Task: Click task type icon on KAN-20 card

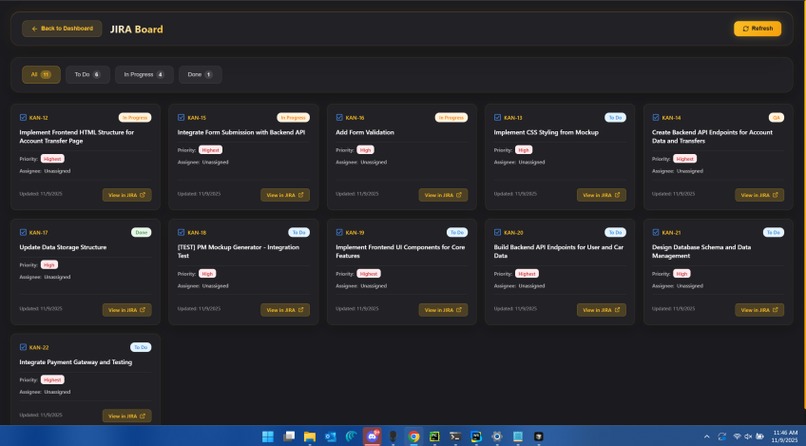Action: point(498,232)
